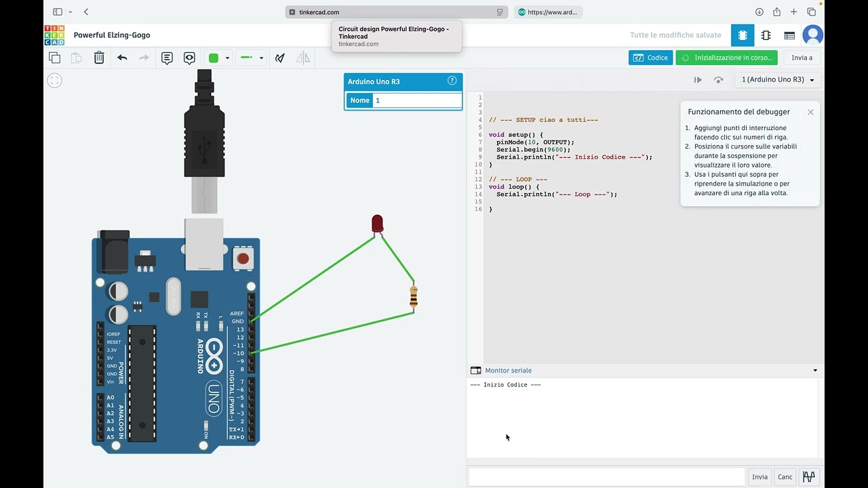Click the project name Powerful Elzing-Gogo
Image resolution: width=868 pixels, height=488 pixels.
[112, 35]
